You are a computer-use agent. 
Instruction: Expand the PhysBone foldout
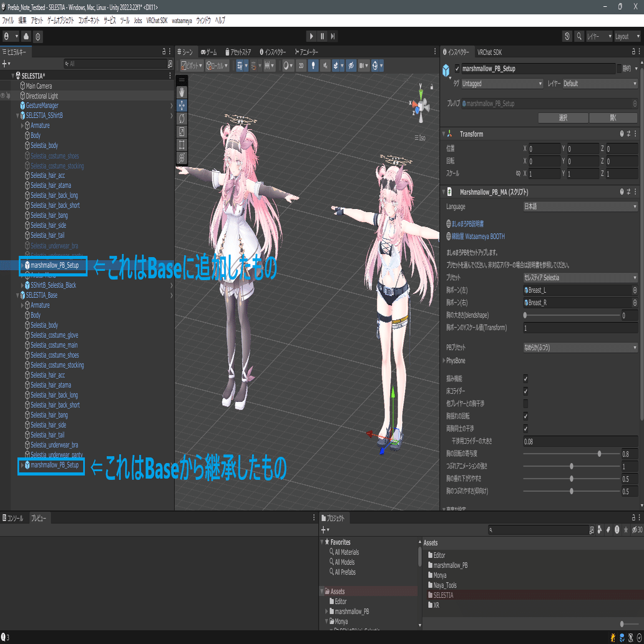tap(444, 361)
